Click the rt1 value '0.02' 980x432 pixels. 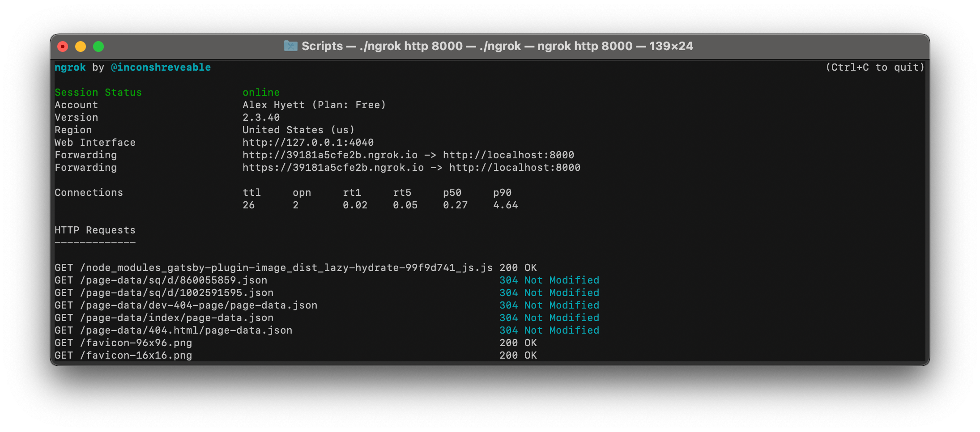[x=355, y=205]
